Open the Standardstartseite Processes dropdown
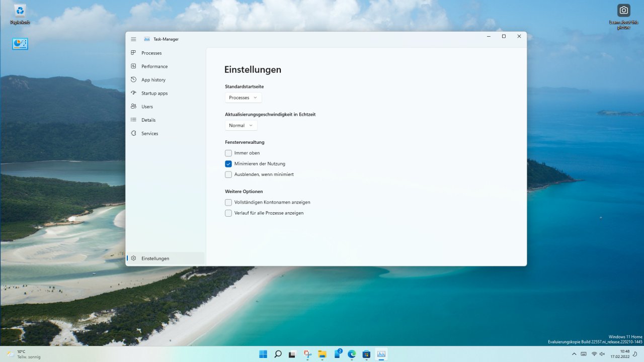 tap(243, 98)
